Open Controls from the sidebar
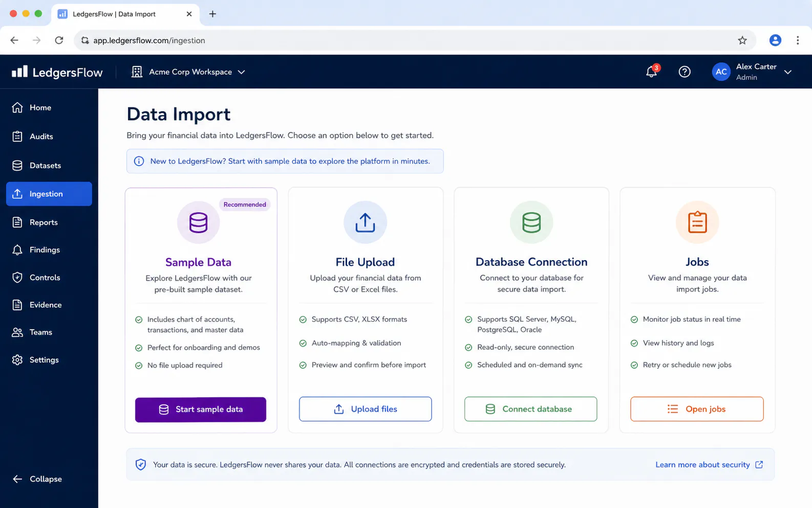This screenshot has width=812, height=508. tap(49, 278)
